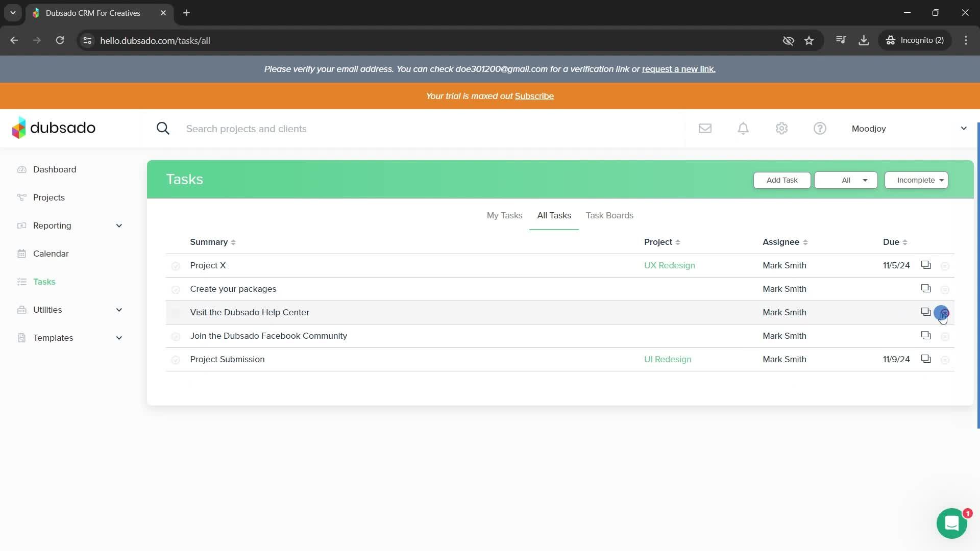The image size is (980, 551).
Task: Duplicate the Project X task
Action: point(926,265)
